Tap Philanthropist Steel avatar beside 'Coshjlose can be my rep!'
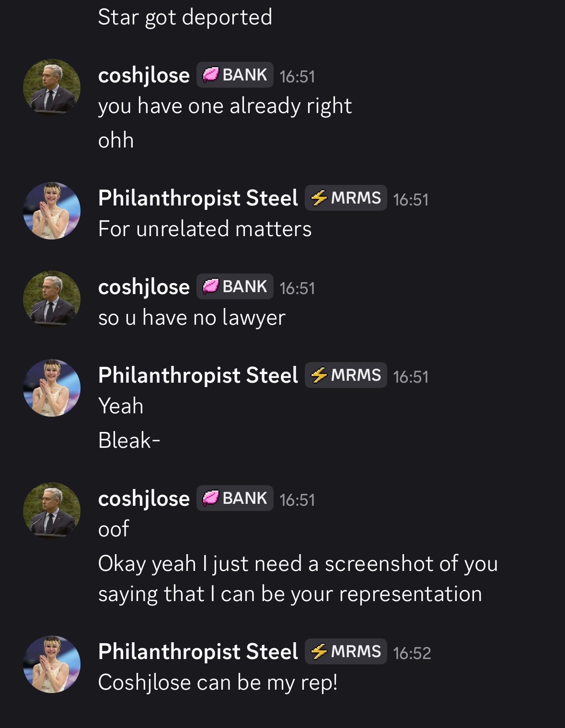Viewport: 565px width, 728px height. [x=52, y=664]
